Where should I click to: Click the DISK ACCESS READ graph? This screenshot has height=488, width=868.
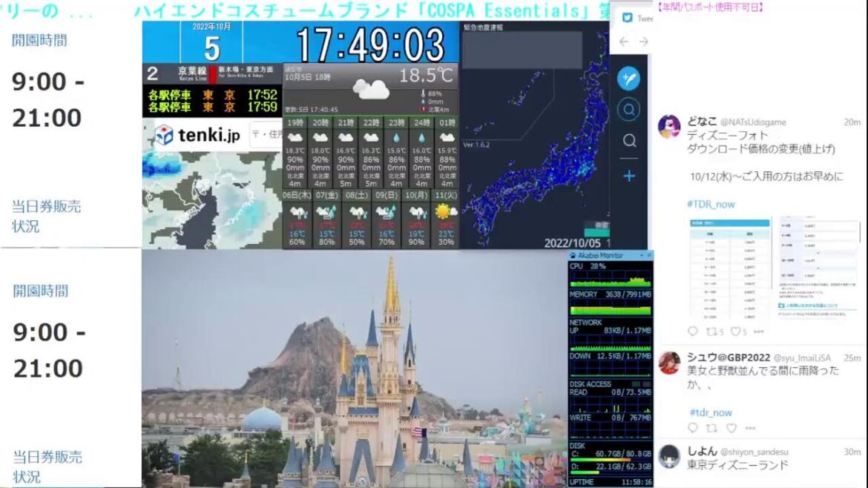611,405
